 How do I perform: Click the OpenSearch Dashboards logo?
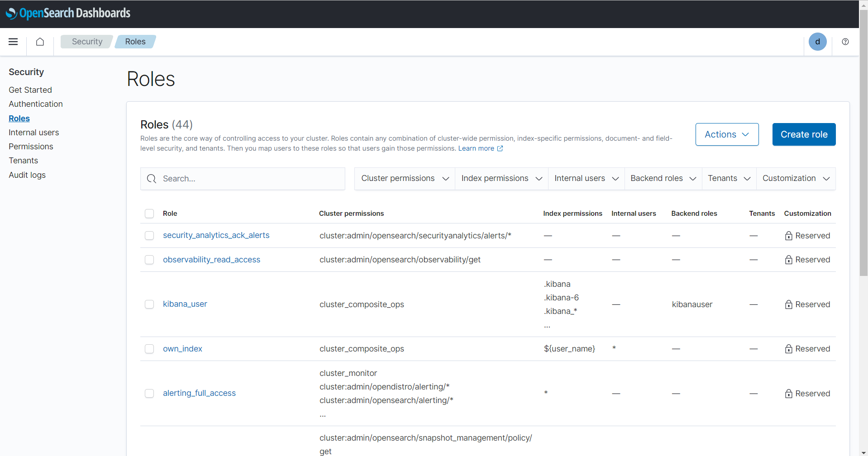pyautogui.click(x=68, y=13)
